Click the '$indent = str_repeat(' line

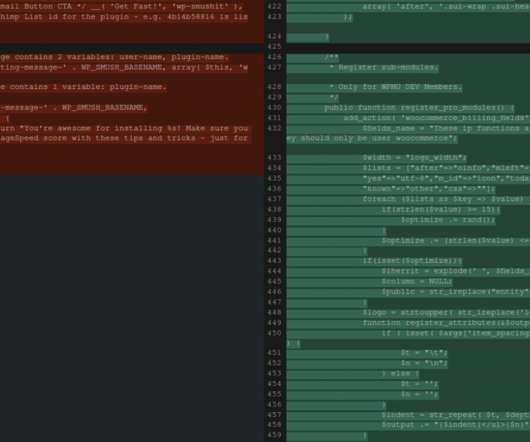tap(408, 415)
